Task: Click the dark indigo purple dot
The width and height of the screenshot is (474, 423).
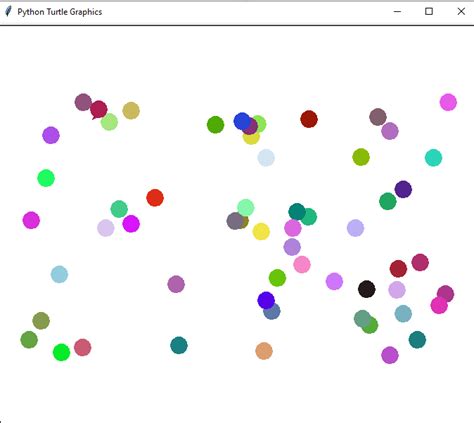Action: pos(403,189)
